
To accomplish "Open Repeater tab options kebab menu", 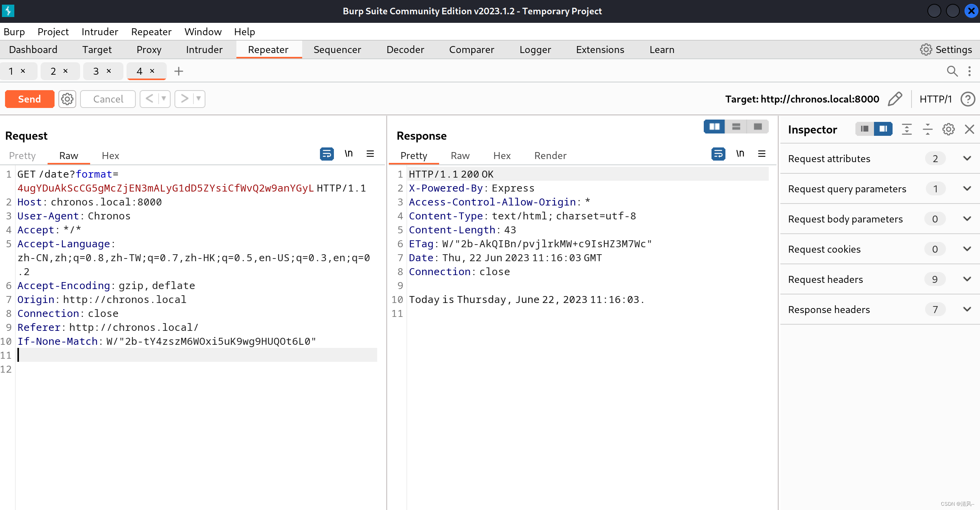I will point(970,71).
